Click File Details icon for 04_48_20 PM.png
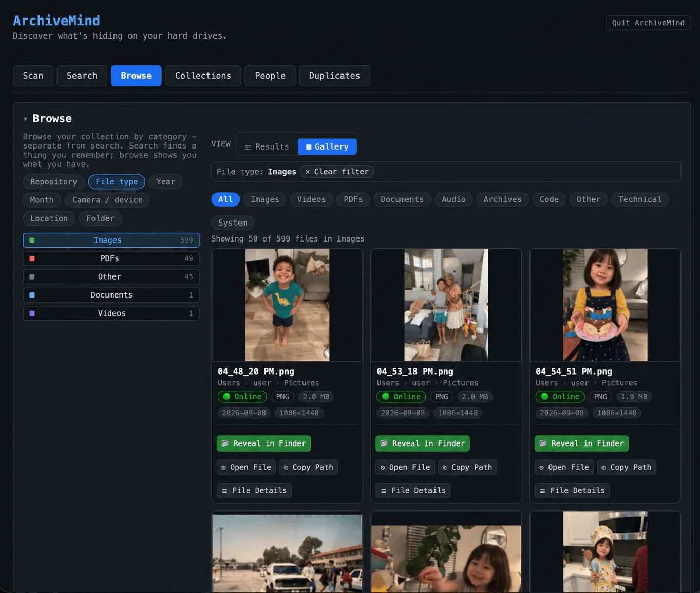700x593 pixels. (224, 491)
